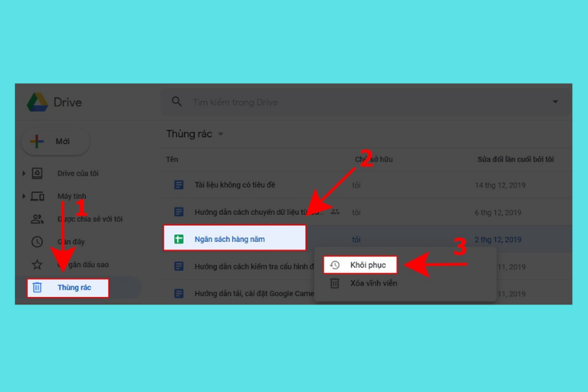
Task: Select file Hướng dẫn tải, cài đặt Google Came
Action: (254, 294)
